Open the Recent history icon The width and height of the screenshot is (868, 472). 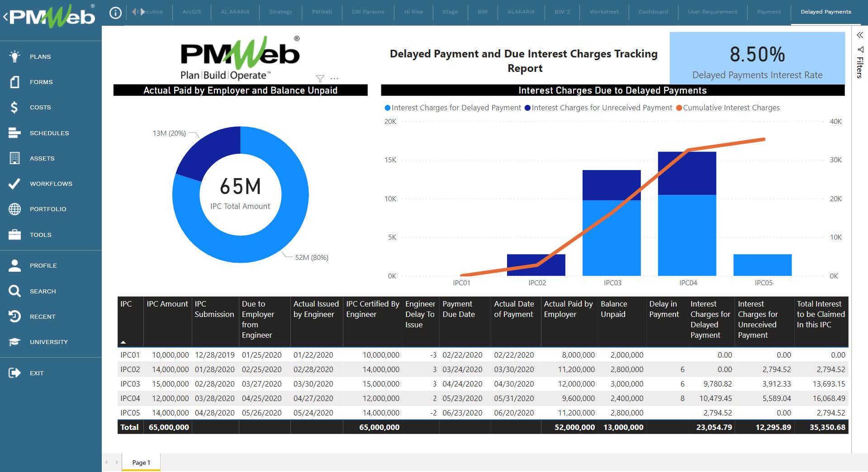14,316
